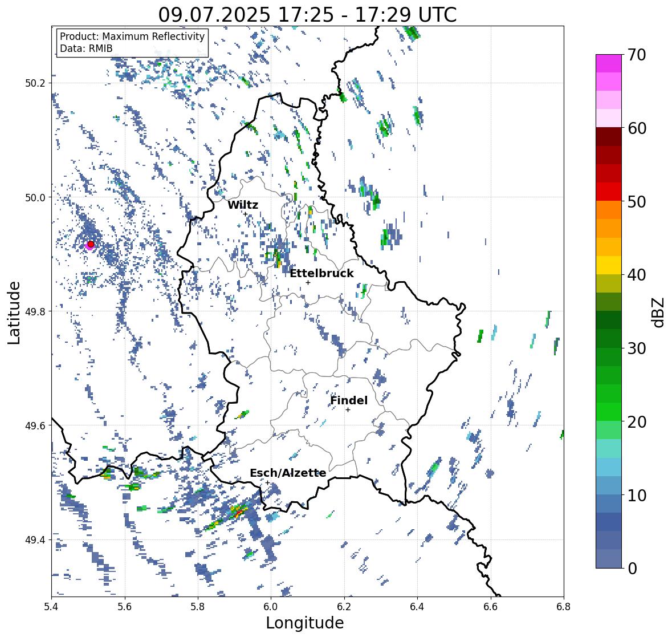Click the colorbar tick label 70

pyautogui.click(x=637, y=55)
